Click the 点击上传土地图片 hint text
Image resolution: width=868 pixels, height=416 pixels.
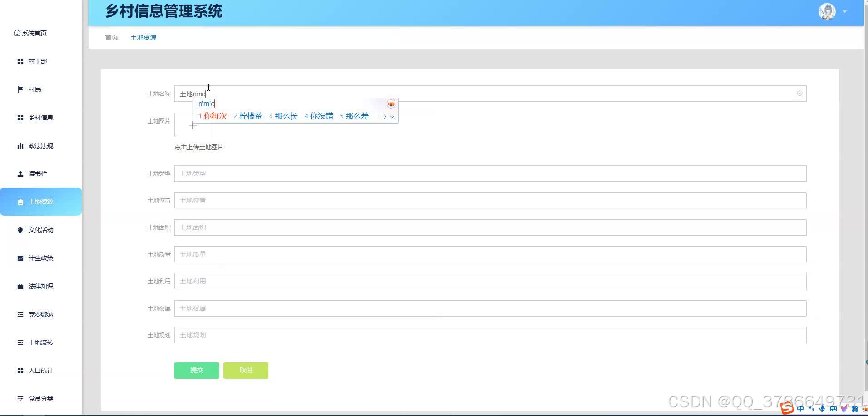click(199, 147)
